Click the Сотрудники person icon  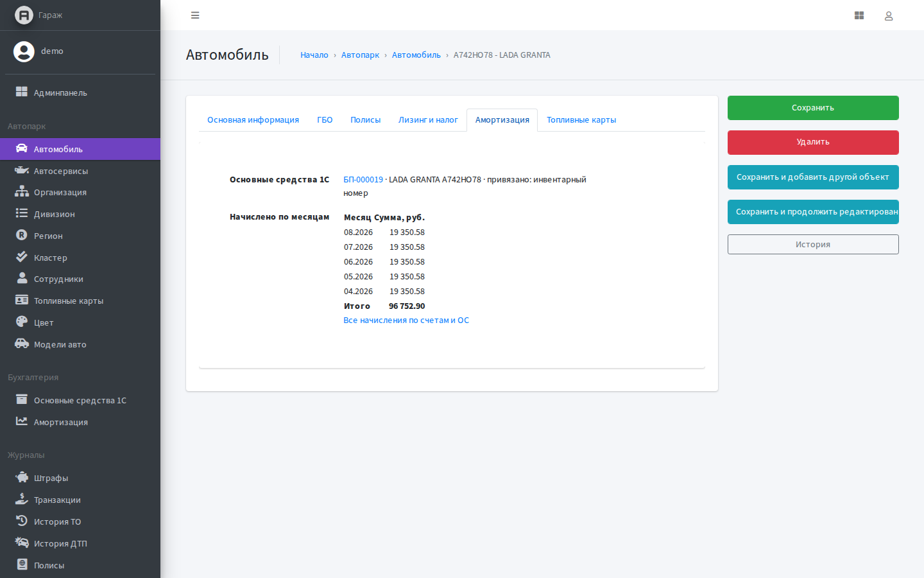coord(22,278)
